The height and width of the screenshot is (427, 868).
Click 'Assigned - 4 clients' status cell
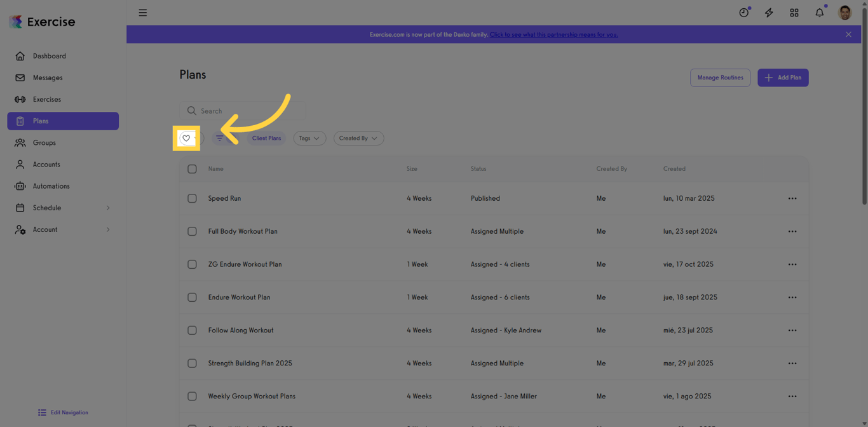click(500, 264)
